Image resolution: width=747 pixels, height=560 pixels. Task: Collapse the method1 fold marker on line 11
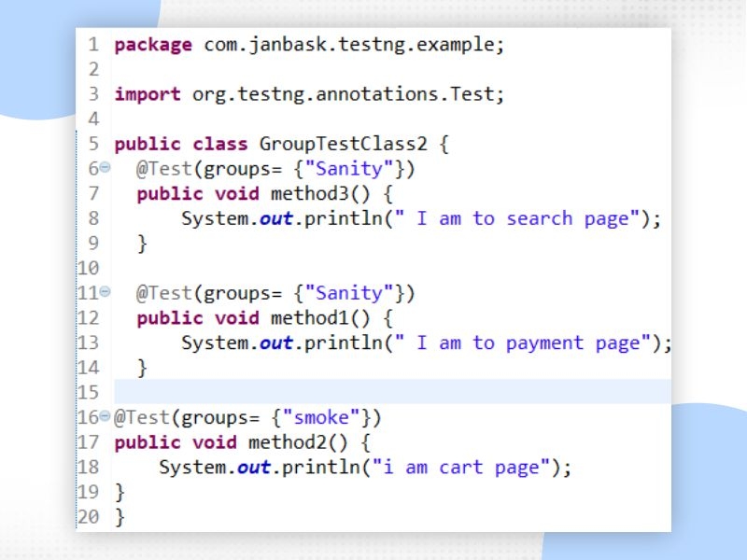(105, 293)
